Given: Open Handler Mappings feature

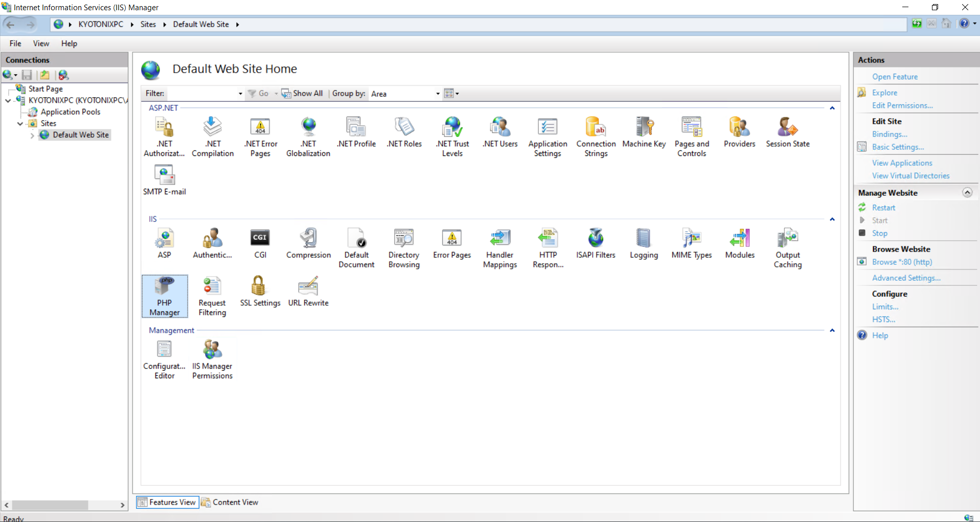Looking at the screenshot, I should pyautogui.click(x=500, y=248).
